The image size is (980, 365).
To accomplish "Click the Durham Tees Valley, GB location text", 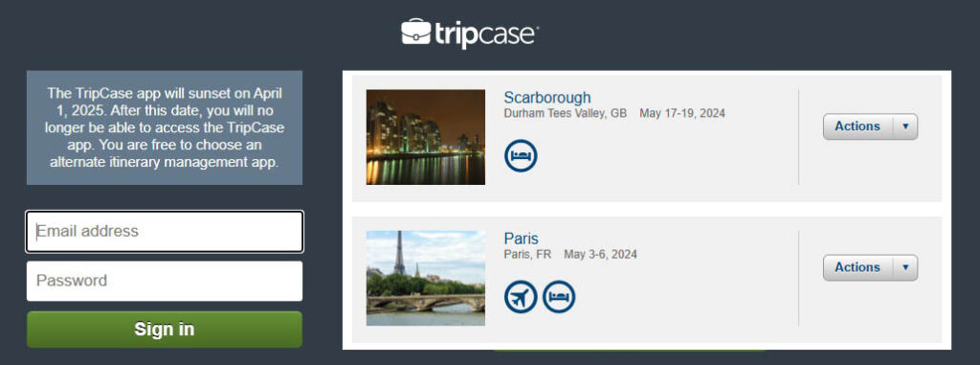I will [x=565, y=114].
